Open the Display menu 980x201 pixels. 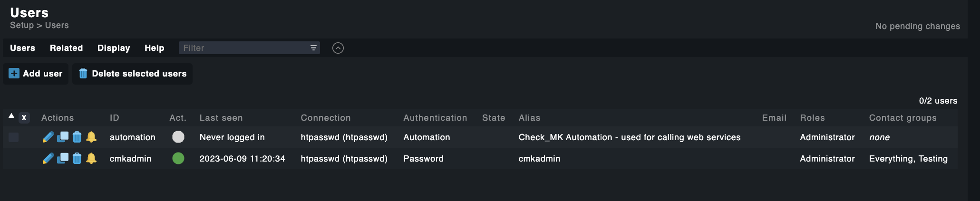(x=114, y=48)
